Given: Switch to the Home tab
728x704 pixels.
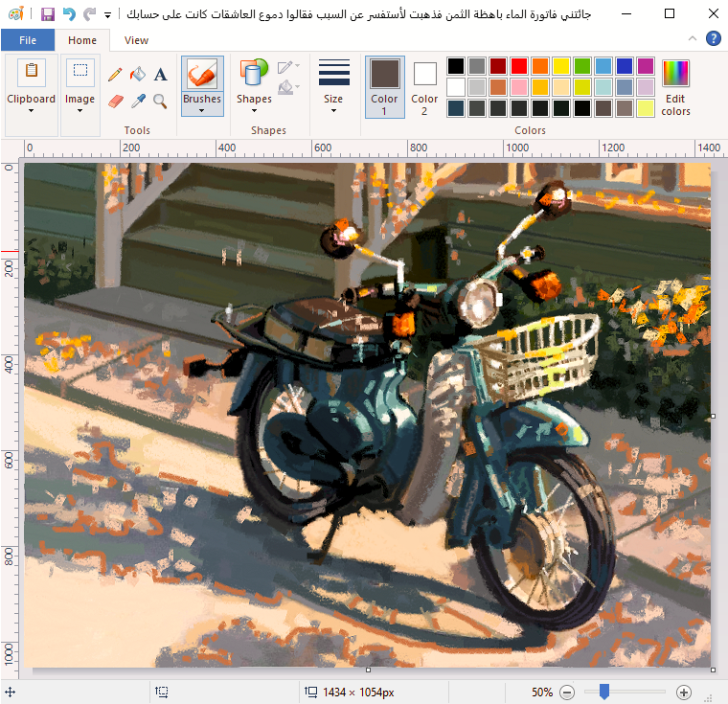Looking at the screenshot, I should (x=82, y=40).
